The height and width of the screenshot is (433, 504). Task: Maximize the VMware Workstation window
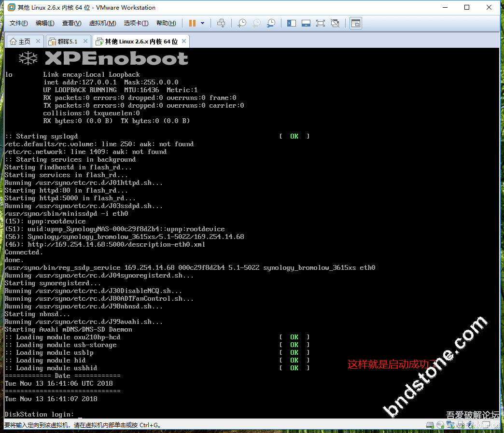pos(467,7)
